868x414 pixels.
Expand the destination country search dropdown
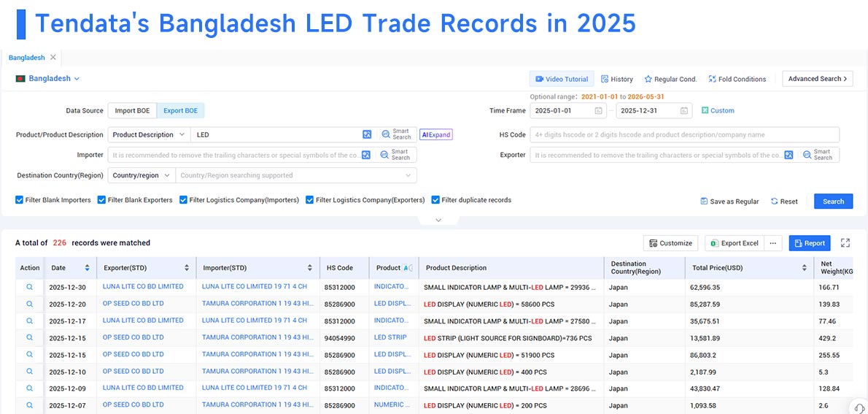click(x=408, y=175)
